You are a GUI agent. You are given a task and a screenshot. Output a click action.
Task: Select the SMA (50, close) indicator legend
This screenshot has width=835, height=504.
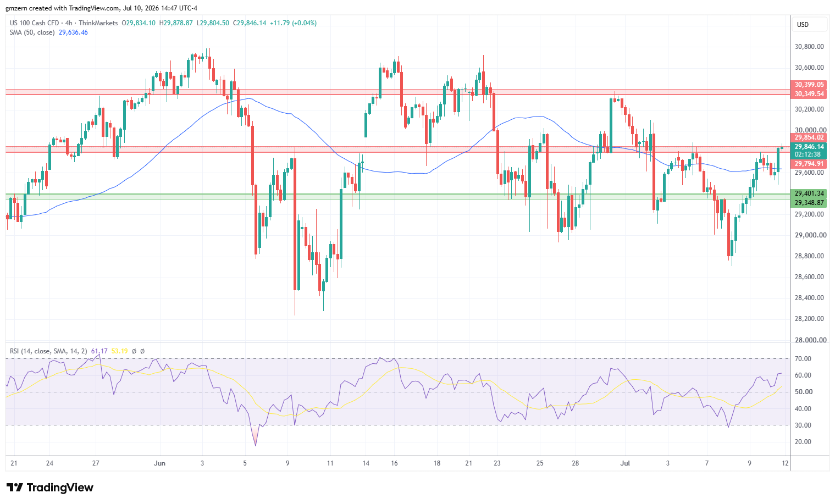32,32
